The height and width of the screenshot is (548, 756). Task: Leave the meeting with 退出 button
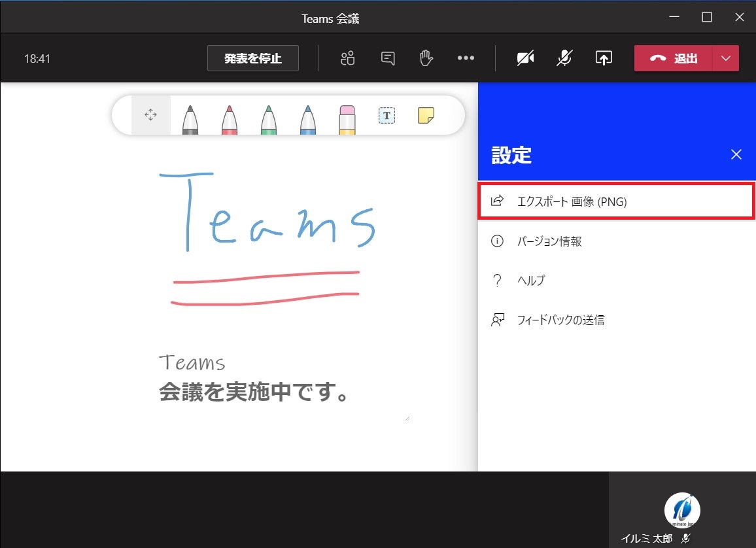coord(673,58)
